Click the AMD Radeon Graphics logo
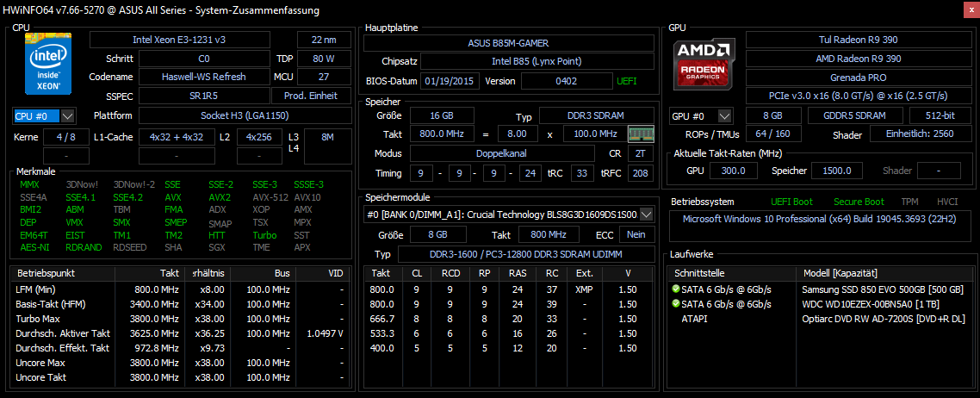The height and width of the screenshot is (398, 980). 704,63
